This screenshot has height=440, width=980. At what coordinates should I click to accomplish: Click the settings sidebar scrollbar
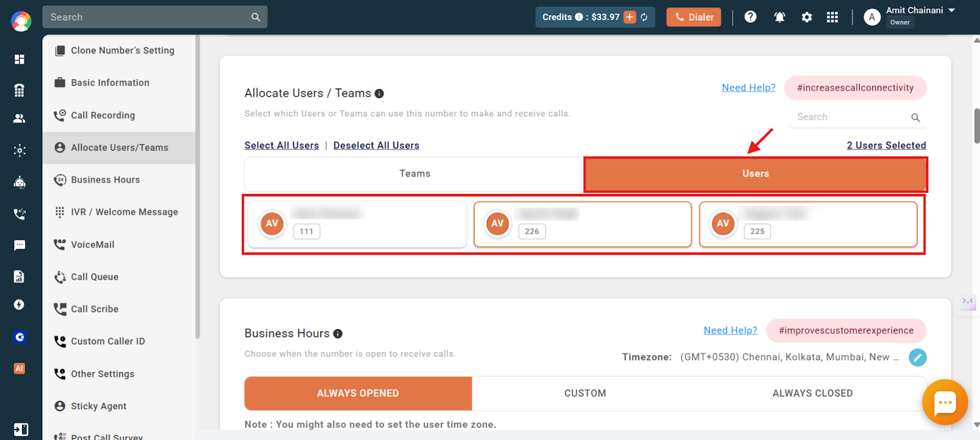tap(198, 187)
